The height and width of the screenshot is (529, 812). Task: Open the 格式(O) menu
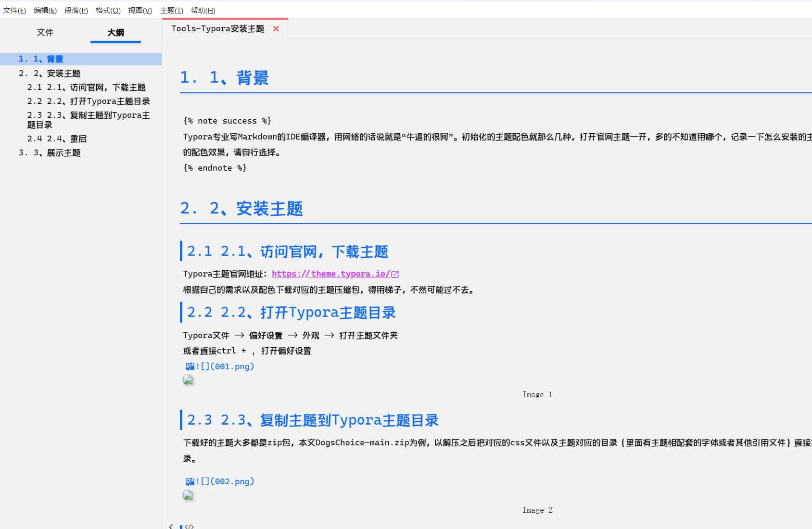pyautogui.click(x=108, y=10)
